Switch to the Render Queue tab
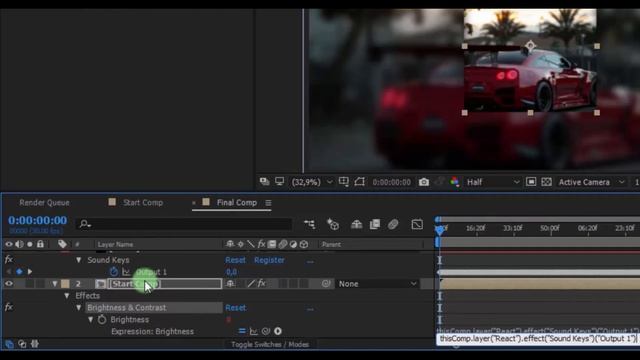This screenshot has width=640, height=360. coord(44,202)
